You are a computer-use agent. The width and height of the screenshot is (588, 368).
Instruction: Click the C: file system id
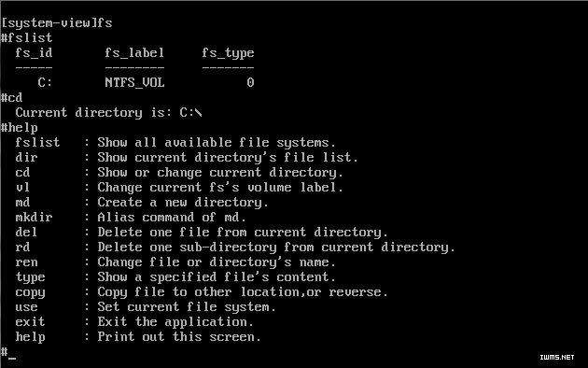tap(45, 82)
